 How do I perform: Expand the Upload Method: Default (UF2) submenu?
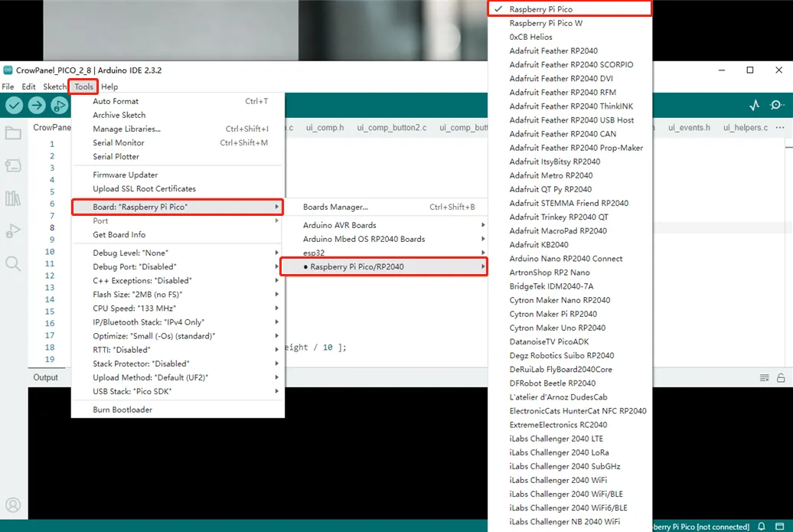click(x=178, y=377)
